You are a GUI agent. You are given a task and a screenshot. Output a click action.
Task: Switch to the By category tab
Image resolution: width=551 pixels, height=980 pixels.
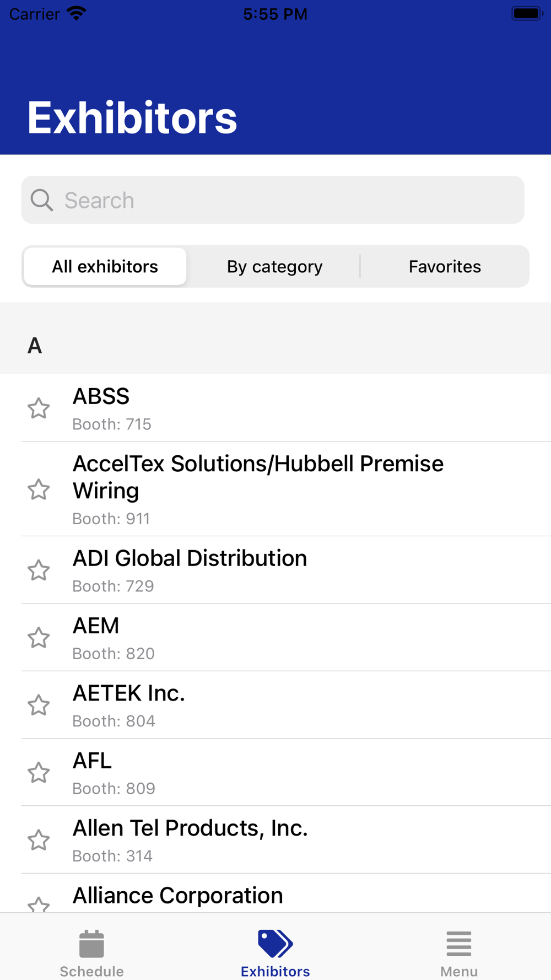[x=274, y=267]
